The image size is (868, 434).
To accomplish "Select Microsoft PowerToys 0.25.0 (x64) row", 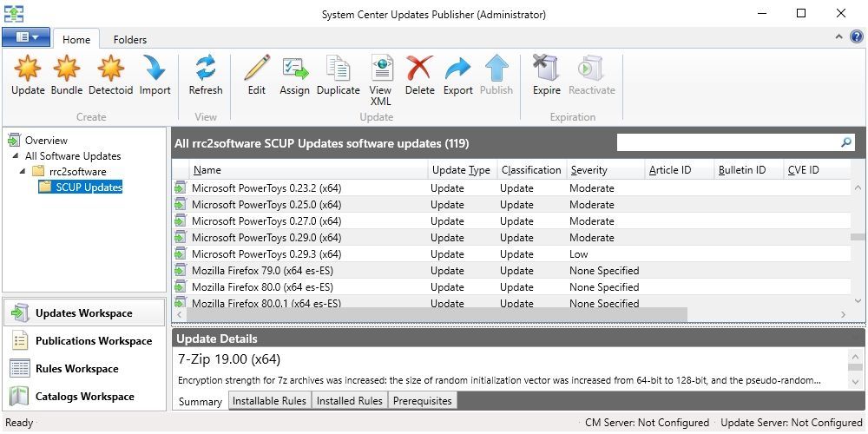I will tap(511, 205).
